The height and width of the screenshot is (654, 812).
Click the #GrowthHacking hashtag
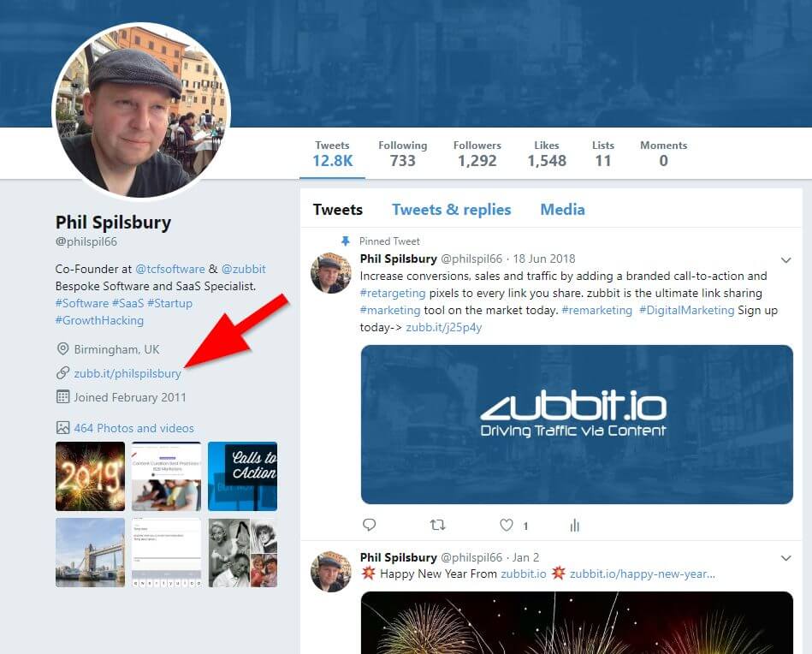click(99, 320)
